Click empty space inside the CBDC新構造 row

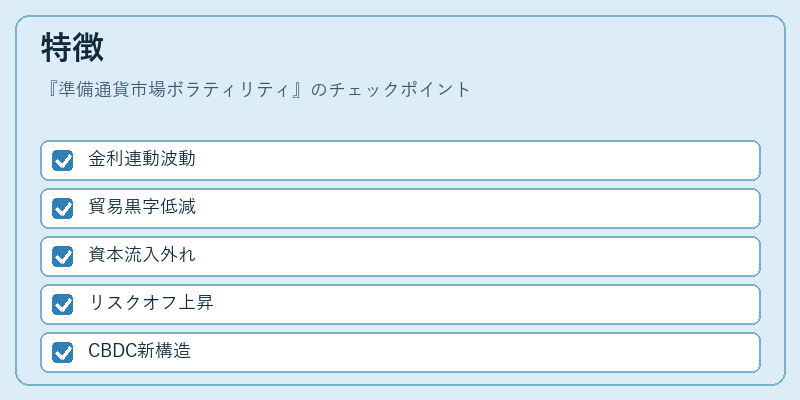coord(474,352)
